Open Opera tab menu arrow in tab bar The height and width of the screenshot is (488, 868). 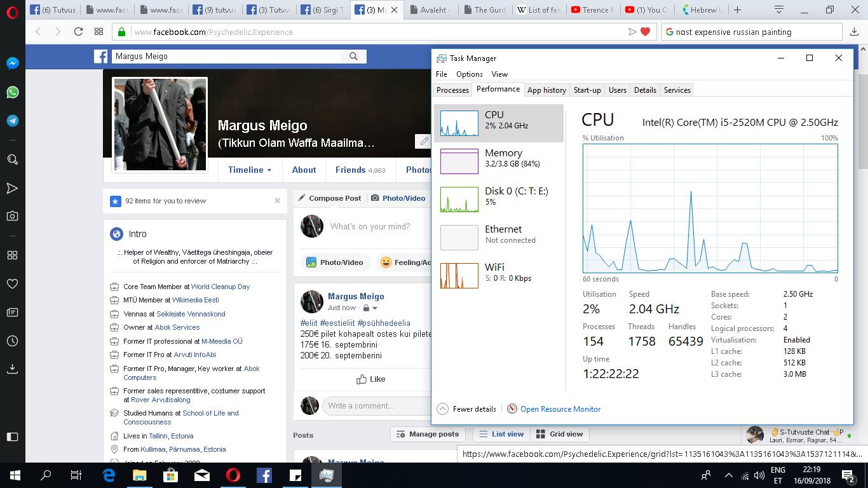(x=780, y=10)
